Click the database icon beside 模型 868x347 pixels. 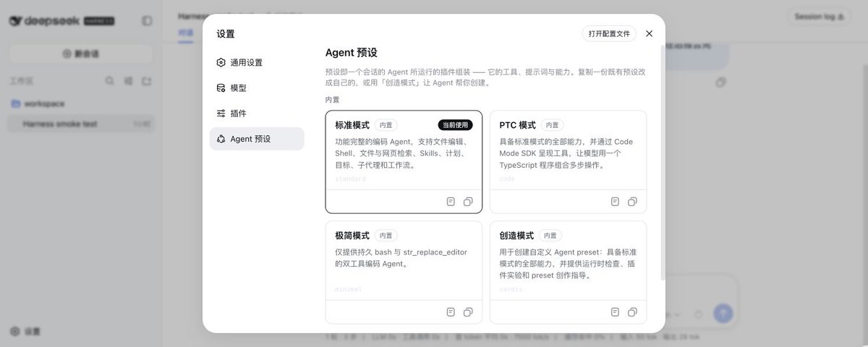[x=221, y=88]
